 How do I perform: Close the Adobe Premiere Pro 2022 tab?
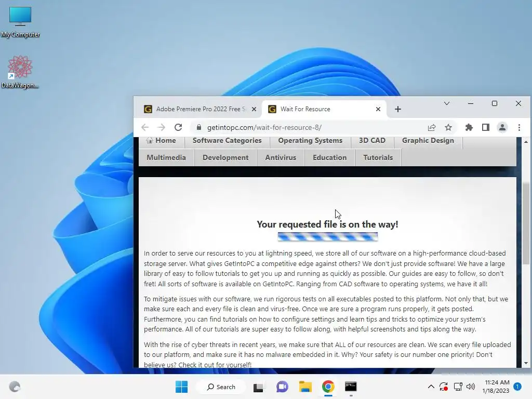(x=254, y=109)
